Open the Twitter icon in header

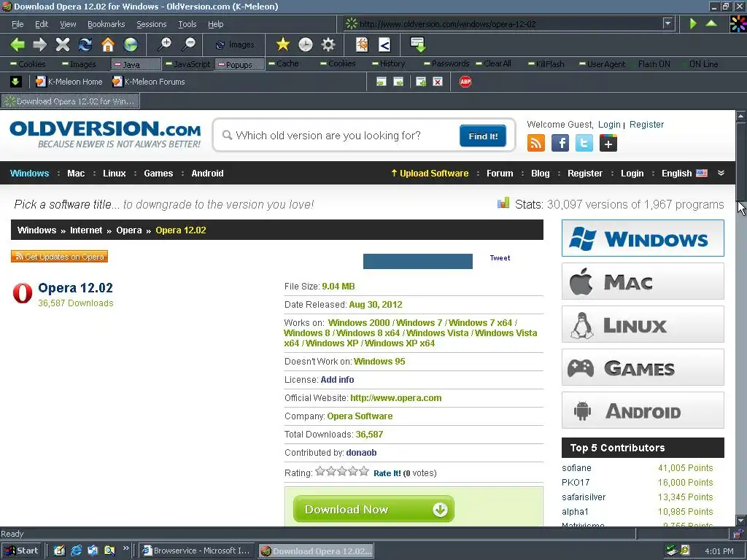584,143
